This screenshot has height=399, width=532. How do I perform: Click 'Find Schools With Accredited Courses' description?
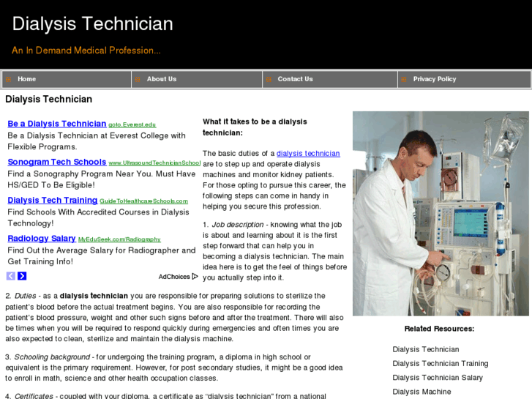coord(98,217)
